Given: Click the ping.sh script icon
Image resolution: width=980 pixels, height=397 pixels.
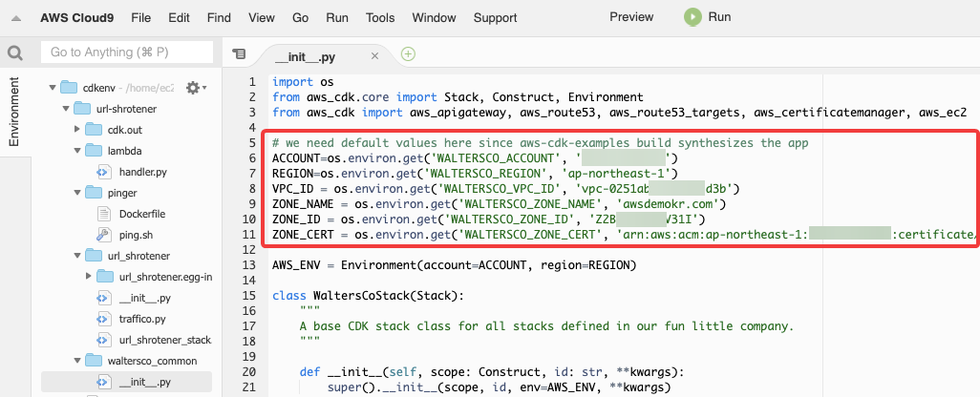Looking at the screenshot, I should click(x=104, y=235).
